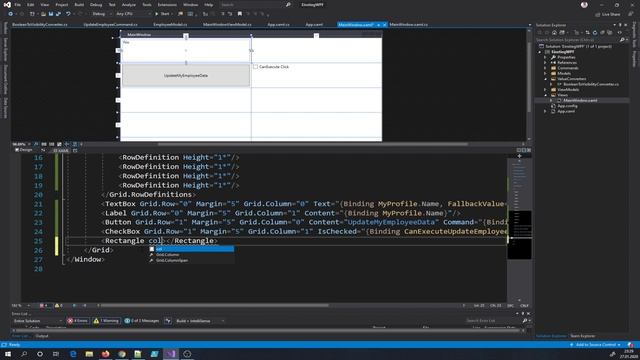Open File Explorer from the taskbar

(89, 354)
